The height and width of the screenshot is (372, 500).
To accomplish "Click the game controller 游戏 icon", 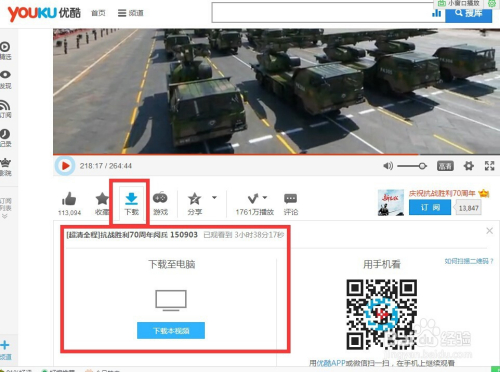I will [160, 198].
